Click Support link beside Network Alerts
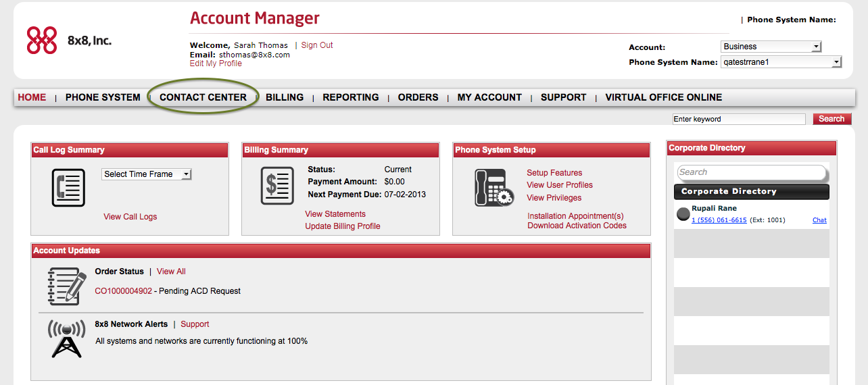The width and height of the screenshot is (868, 385). click(x=195, y=324)
